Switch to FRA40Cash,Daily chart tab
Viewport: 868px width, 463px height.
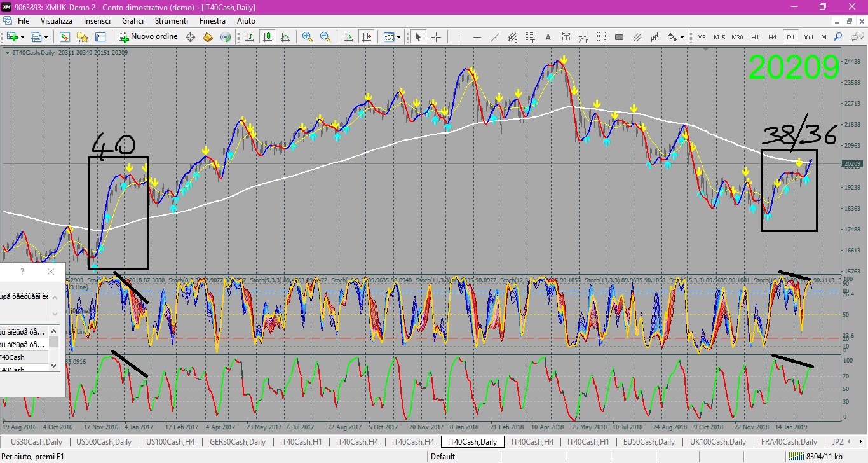point(788,441)
